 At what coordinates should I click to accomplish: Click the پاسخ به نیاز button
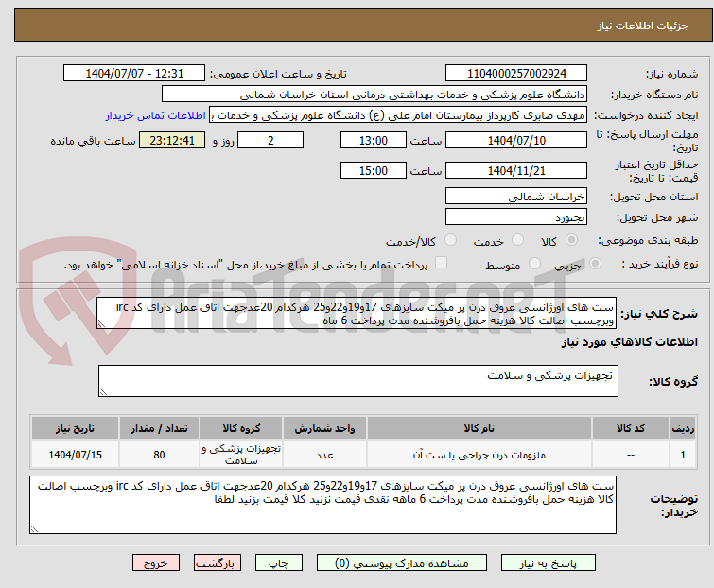pos(549,563)
